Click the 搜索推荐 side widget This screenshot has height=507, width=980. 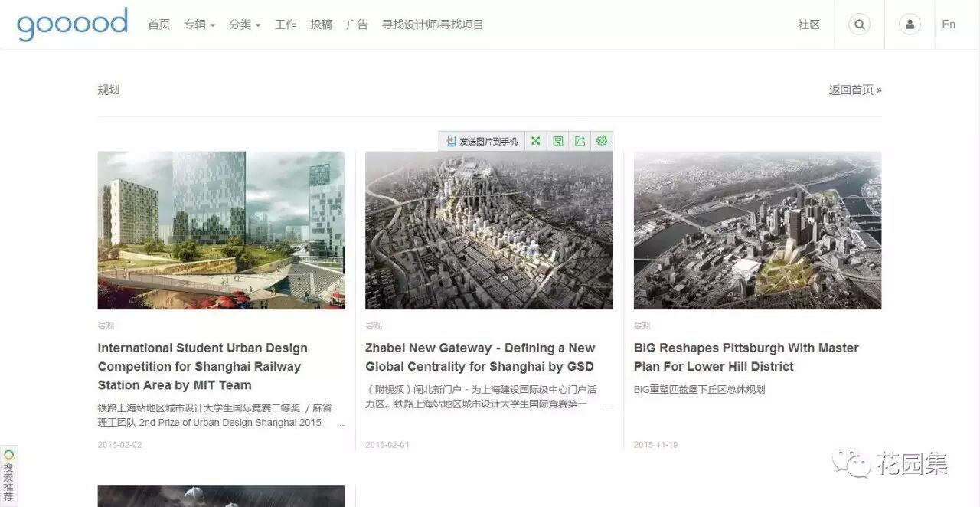[x=8, y=476]
